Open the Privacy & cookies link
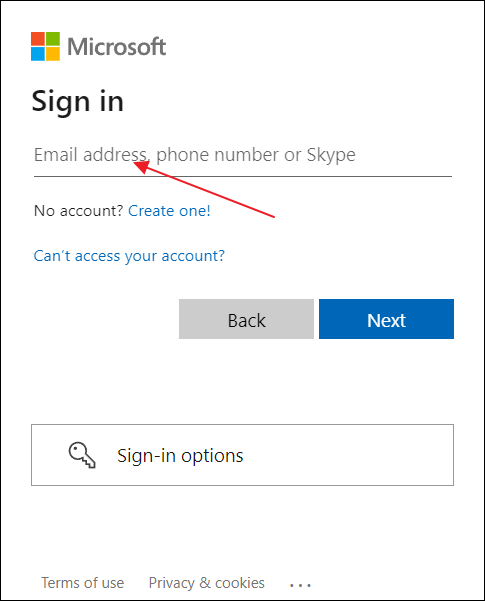Viewport: 485px width, 601px height. [x=207, y=583]
